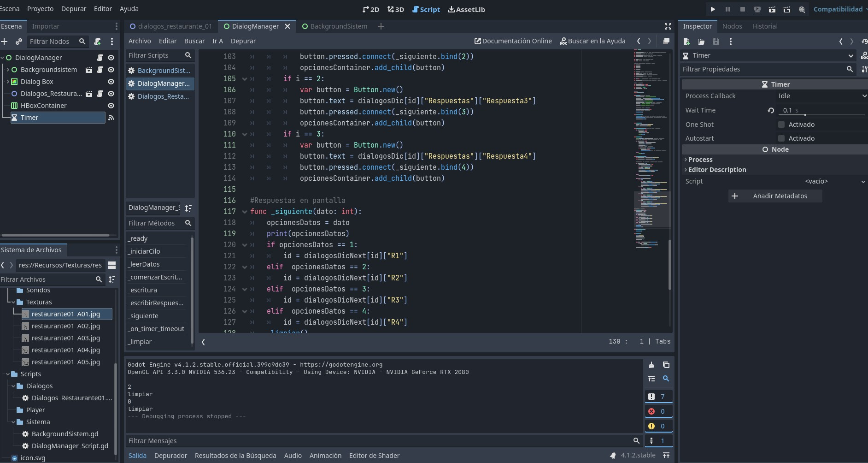This screenshot has width=868, height=463.
Task: Pause the running project
Action: tap(727, 9)
